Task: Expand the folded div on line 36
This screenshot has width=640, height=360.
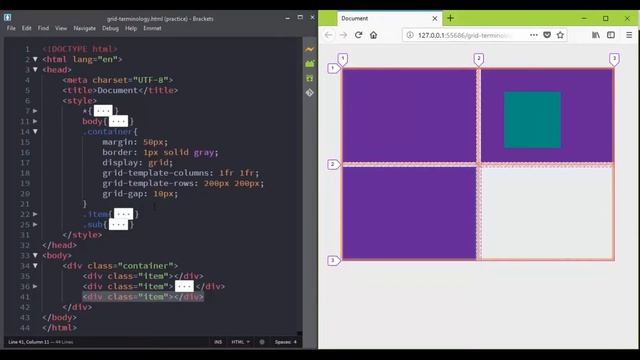Action: [x=35, y=287]
